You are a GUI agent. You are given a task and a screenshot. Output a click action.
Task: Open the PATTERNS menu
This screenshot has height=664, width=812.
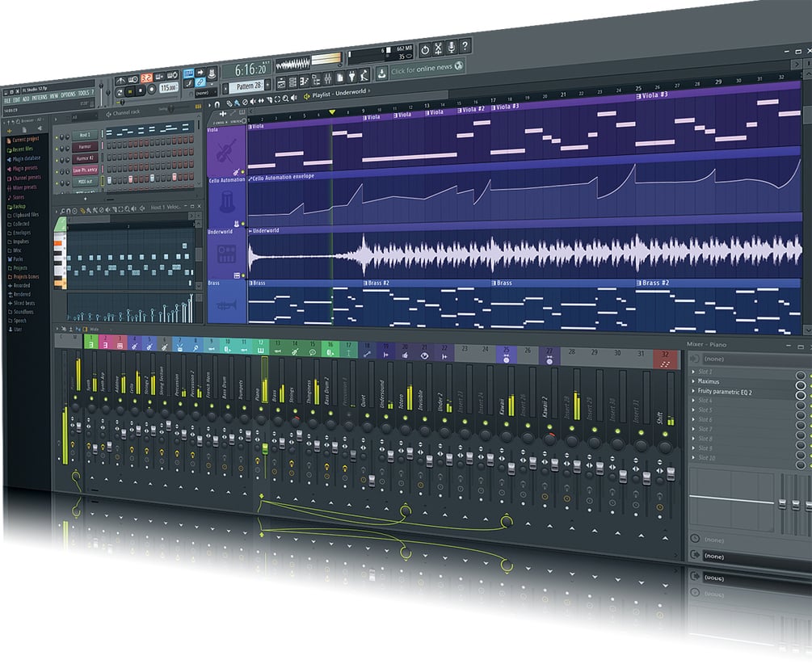tap(40, 98)
